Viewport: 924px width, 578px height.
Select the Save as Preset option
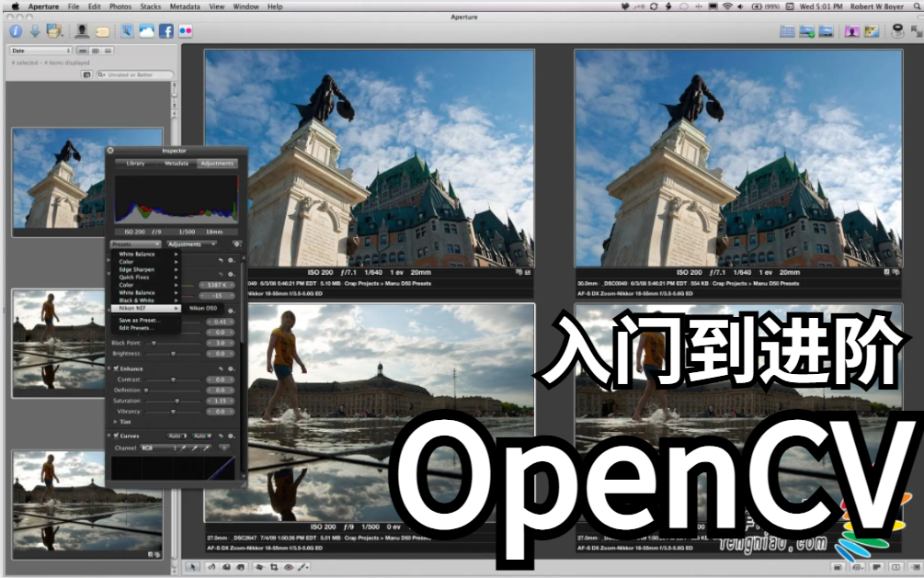pos(139,320)
